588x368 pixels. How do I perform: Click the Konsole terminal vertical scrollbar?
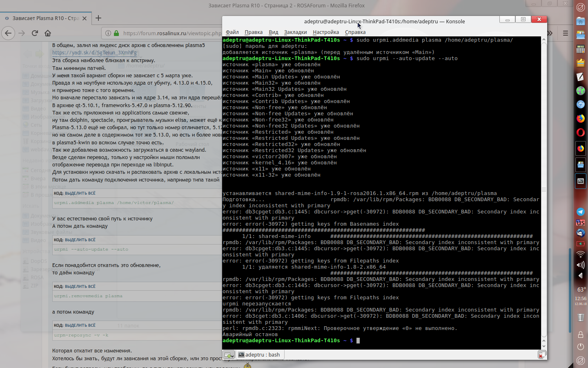[x=543, y=190]
